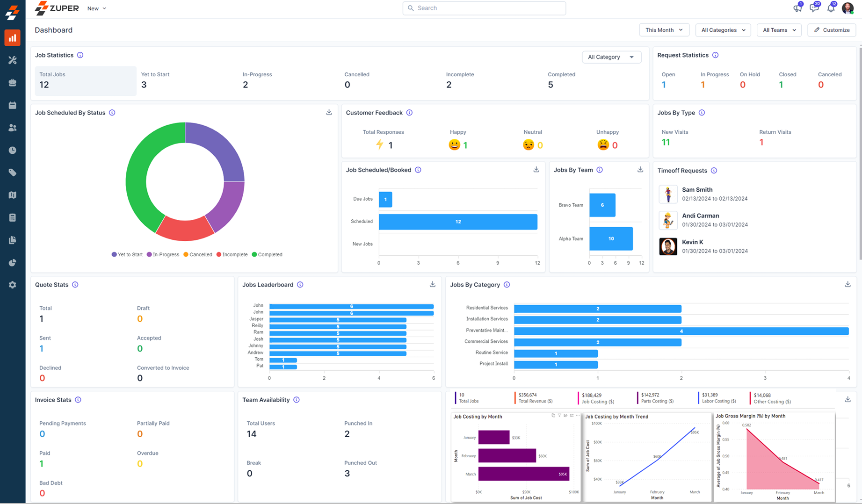Select the wrench tools icon in the sidebar
This screenshot has width=862, height=504.
click(13, 60)
